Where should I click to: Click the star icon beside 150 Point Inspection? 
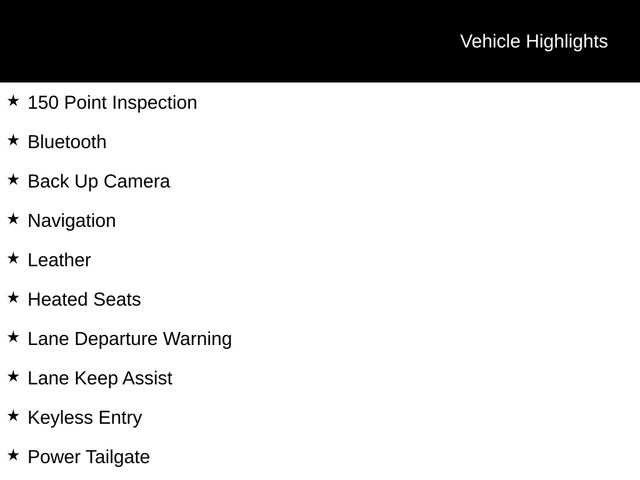point(13,101)
